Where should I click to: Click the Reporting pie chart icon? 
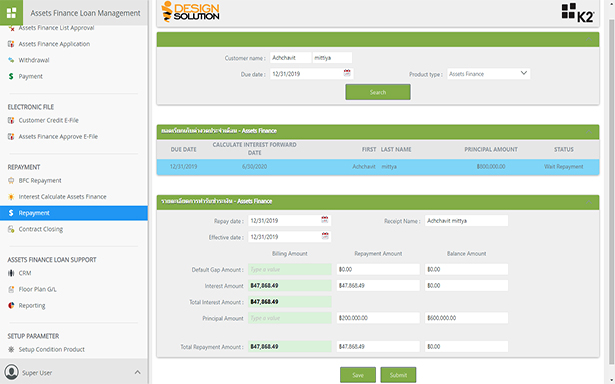tap(11, 305)
